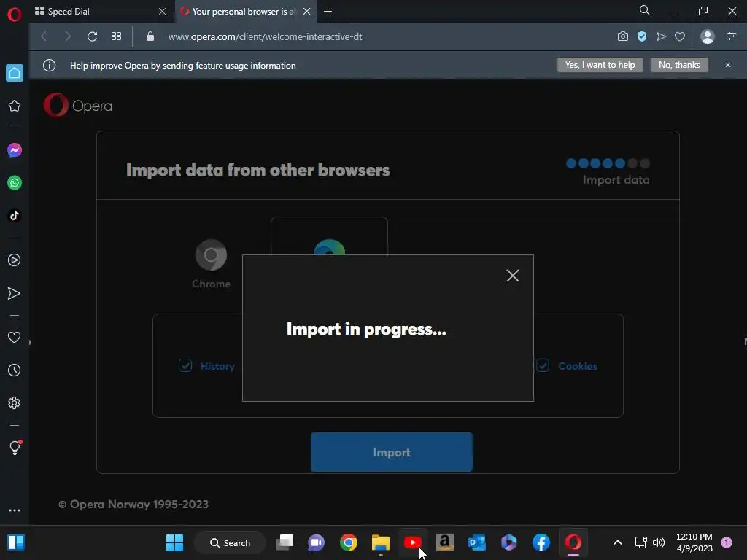Add page to bookmarks heart icon
The image size is (747, 560).
tap(680, 36)
